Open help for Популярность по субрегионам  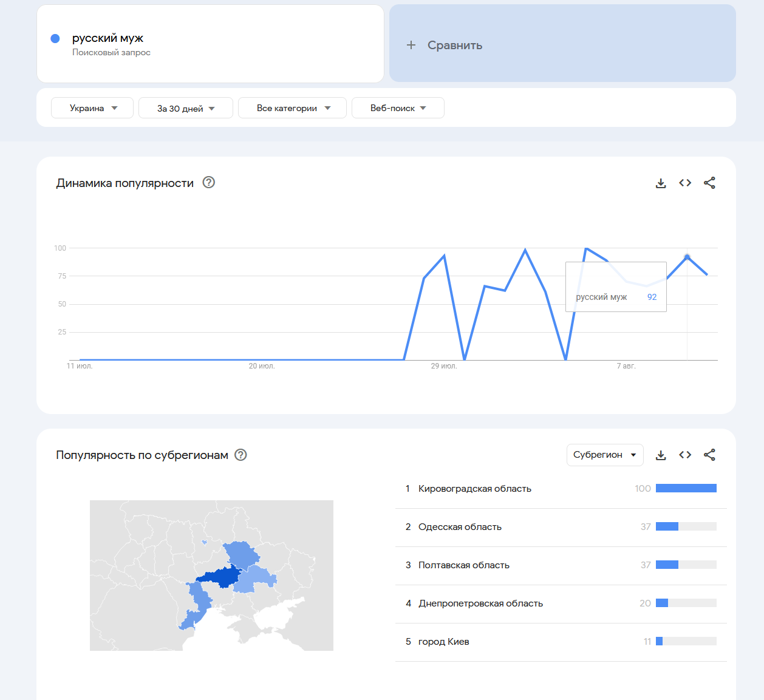[x=240, y=455]
